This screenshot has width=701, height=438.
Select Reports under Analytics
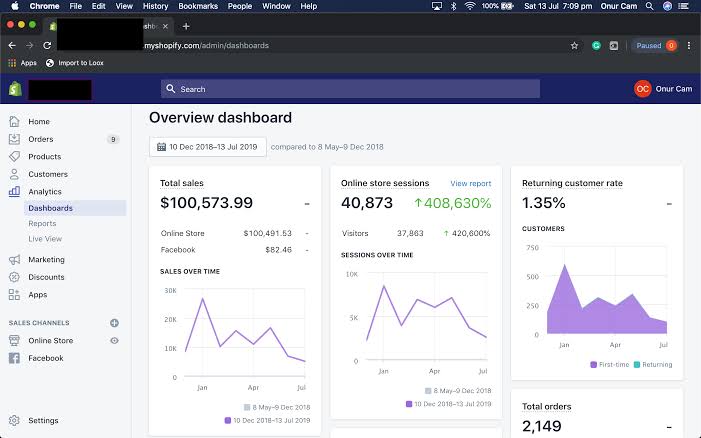[x=42, y=223]
